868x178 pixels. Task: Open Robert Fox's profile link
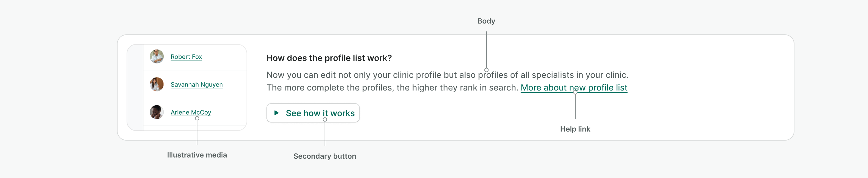186,57
